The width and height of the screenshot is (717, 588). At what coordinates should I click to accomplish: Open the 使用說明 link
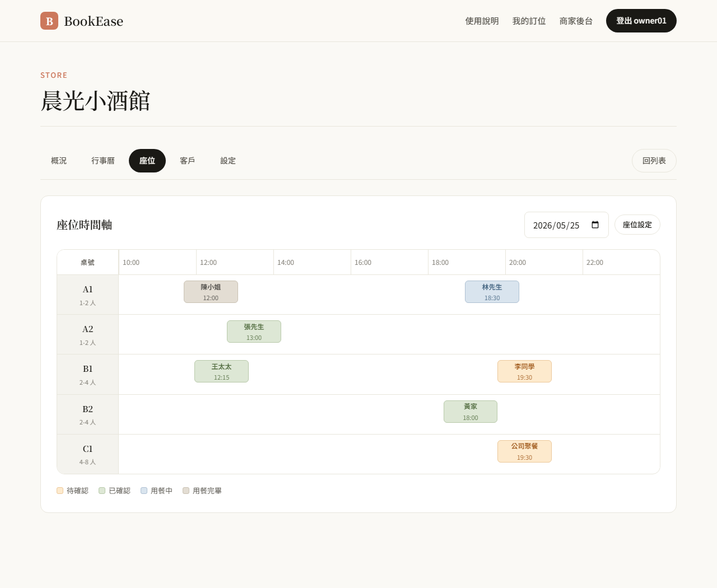click(482, 21)
